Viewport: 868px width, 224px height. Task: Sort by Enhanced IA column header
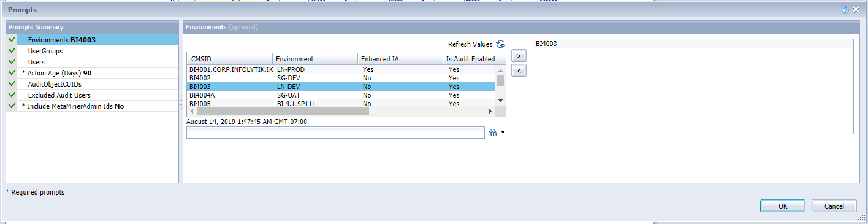pyautogui.click(x=400, y=59)
